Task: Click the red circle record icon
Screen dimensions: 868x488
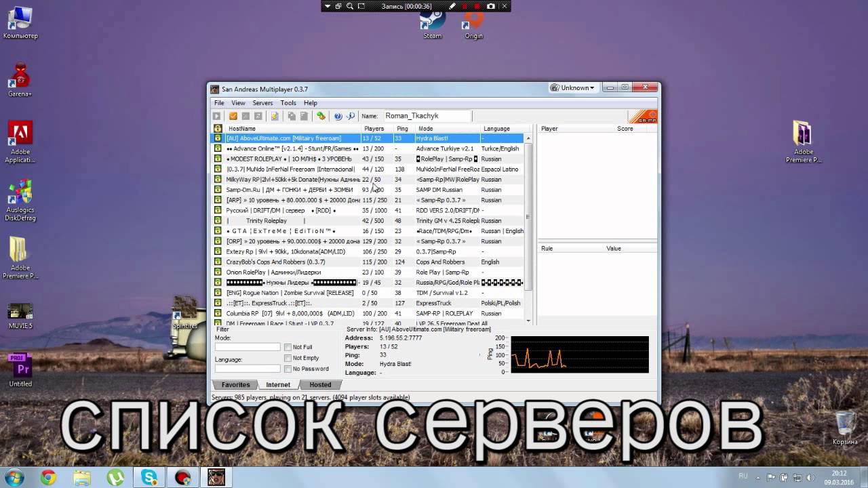Action: pyautogui.click(x=477, y=6)
